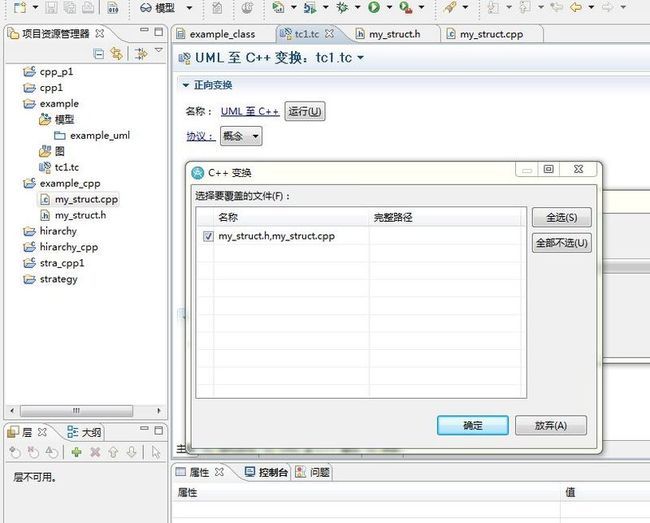
Task: Click the Save All toolbar icon
Action: (x=69, y=7)
